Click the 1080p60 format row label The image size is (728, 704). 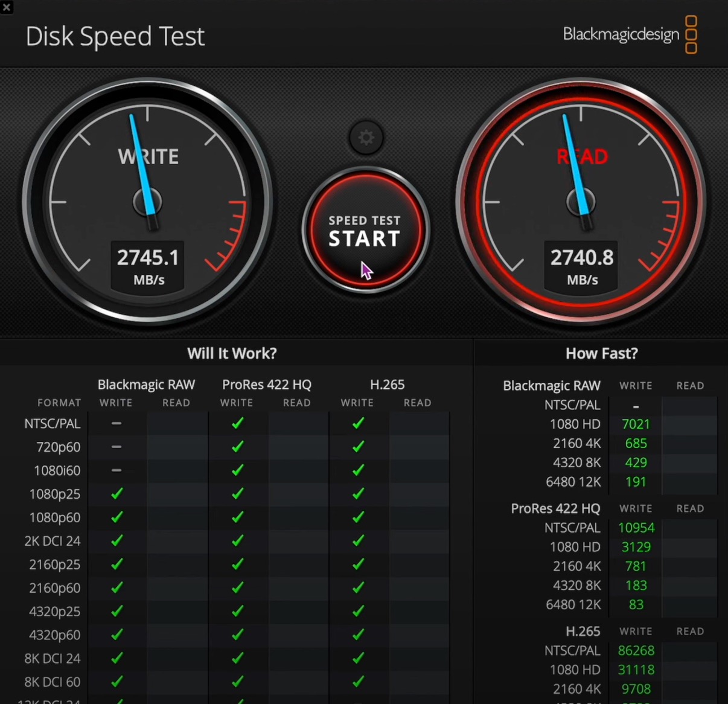54,518
